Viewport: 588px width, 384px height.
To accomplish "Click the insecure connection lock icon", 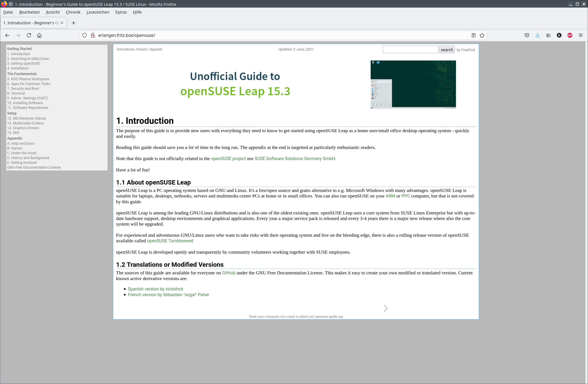I will [93, 35].
